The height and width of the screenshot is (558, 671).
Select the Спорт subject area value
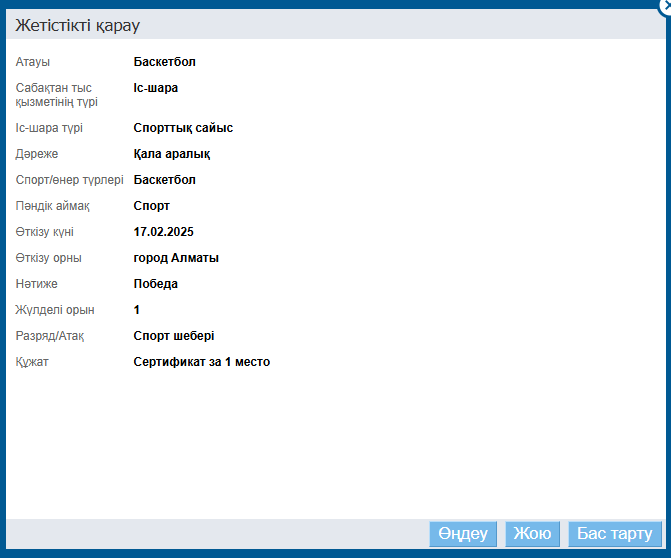coord(152,206)
